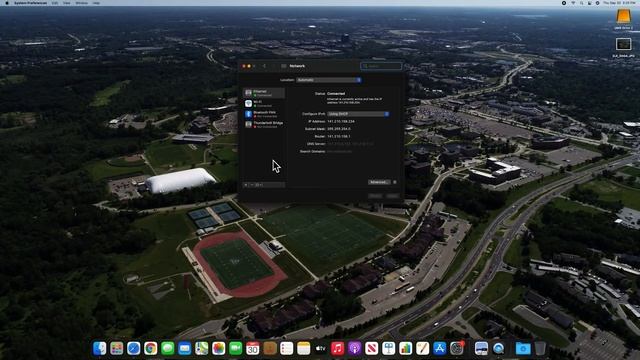Screen dimensions: 640x360
Task: Open App Store from the Dock
Action: [x=440, y=348]
